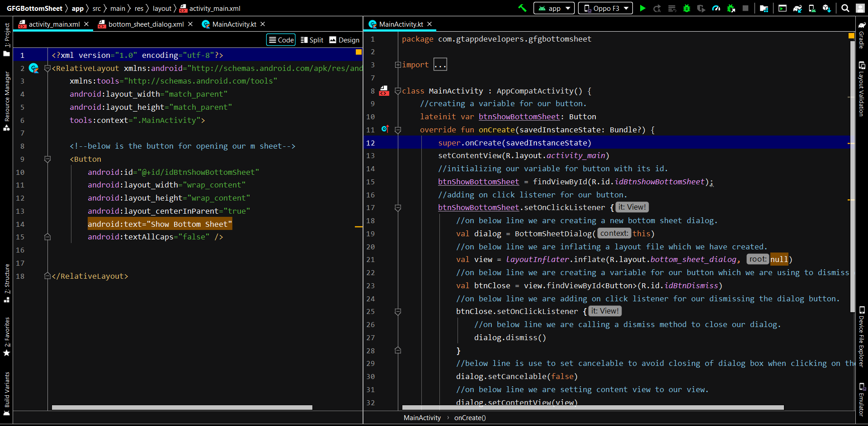Click the MainActivity breadcrumb at bottom
Screen dimensions: 868x426
point(422,418)
